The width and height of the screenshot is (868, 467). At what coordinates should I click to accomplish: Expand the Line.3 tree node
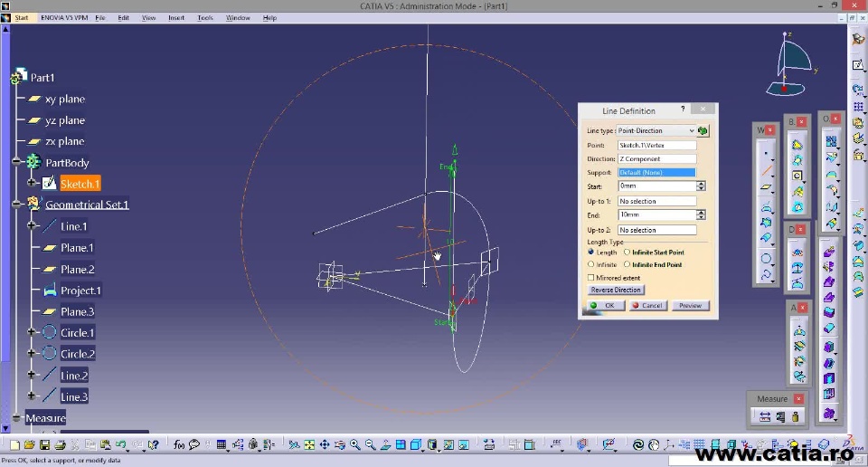[x=32, y=396]
